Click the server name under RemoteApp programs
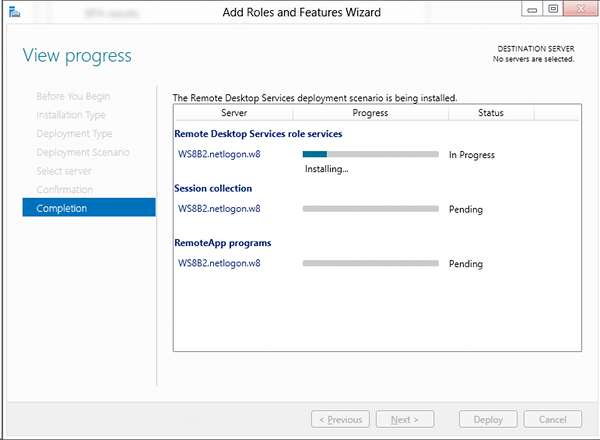Viewport: 600px width, 440px height. pyautogui.click(x=219, y=264)
